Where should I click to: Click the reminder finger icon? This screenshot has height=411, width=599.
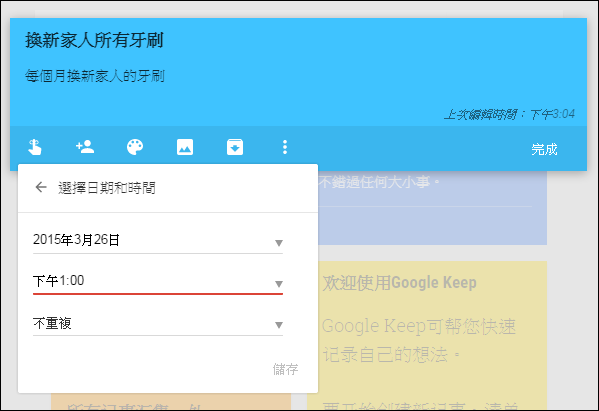pyautogui.click(x=35, y=147)
